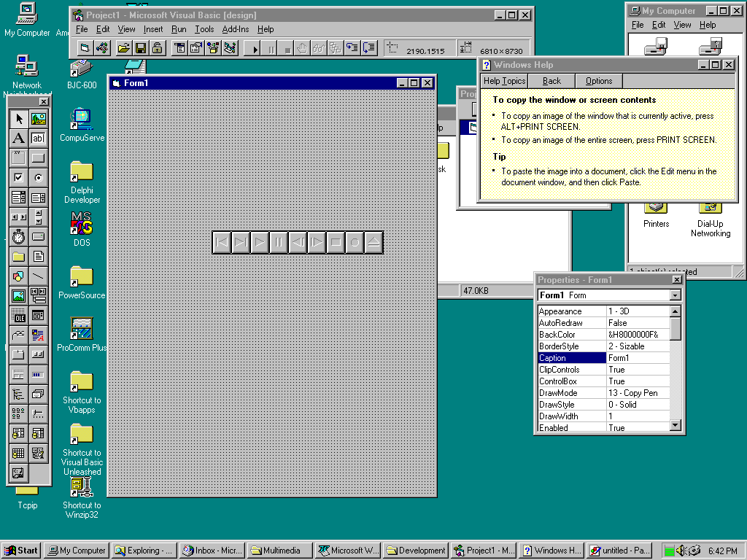Image resolution: width=747 pixels, height=560 pixels.
Task: Choose the Label tool (letter A)
Action: [19, 139]
